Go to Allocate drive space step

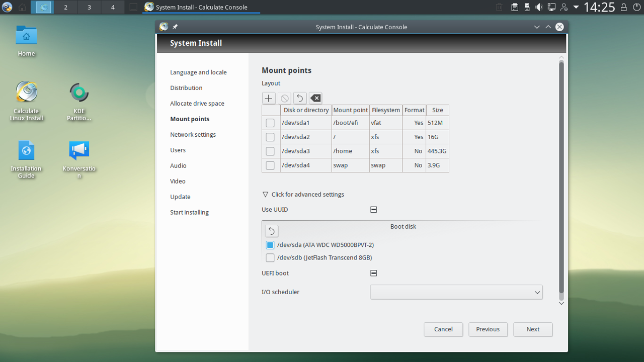coord(197,104)
